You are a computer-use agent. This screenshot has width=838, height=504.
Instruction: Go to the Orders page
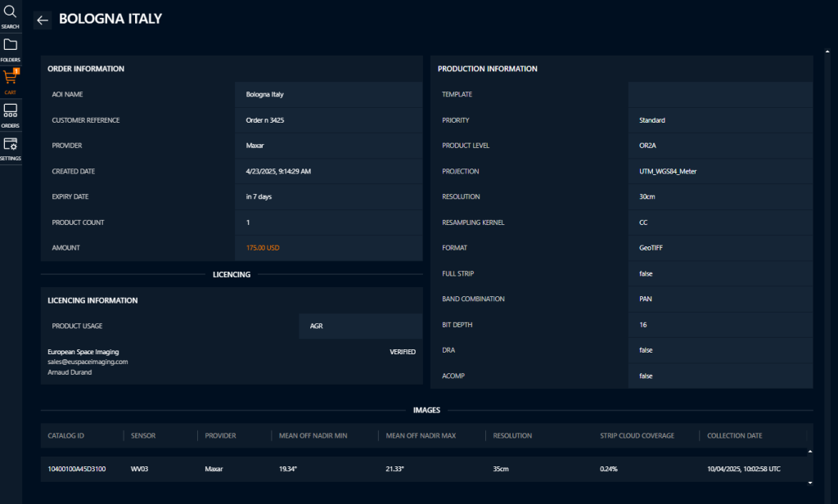[x=11, y=114]
